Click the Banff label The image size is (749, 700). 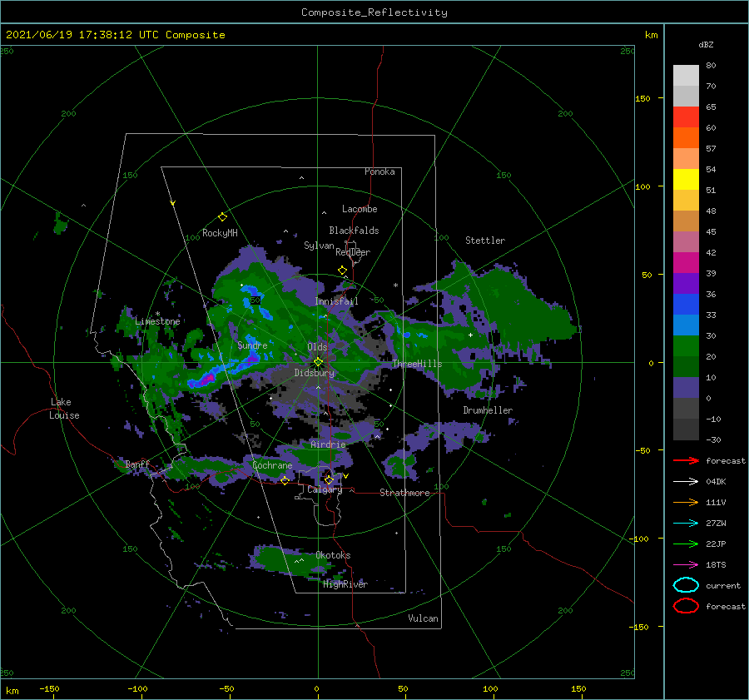(x=137, y=464)
